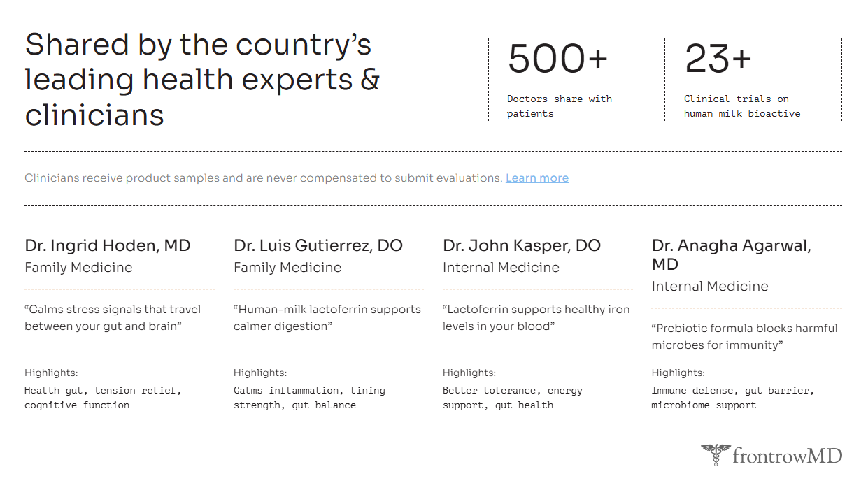Open the Learn more link

point(536,178)
